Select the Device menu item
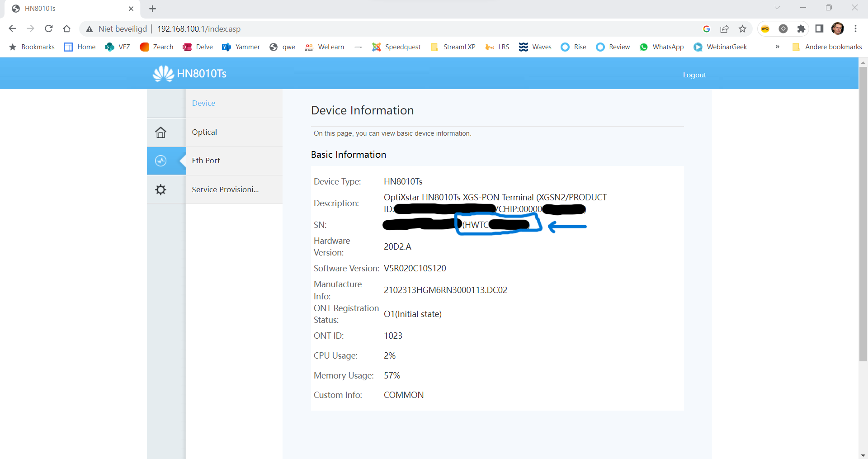Viewport: 868px width, 459px height. coord(234,103)
